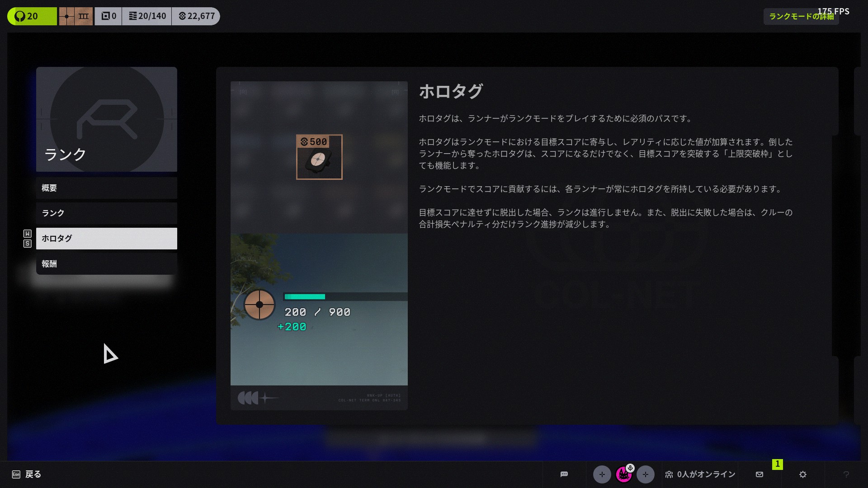Open the mail inbox icon
The height and width of the screenshot is (488, 868).
click(759, 474)
